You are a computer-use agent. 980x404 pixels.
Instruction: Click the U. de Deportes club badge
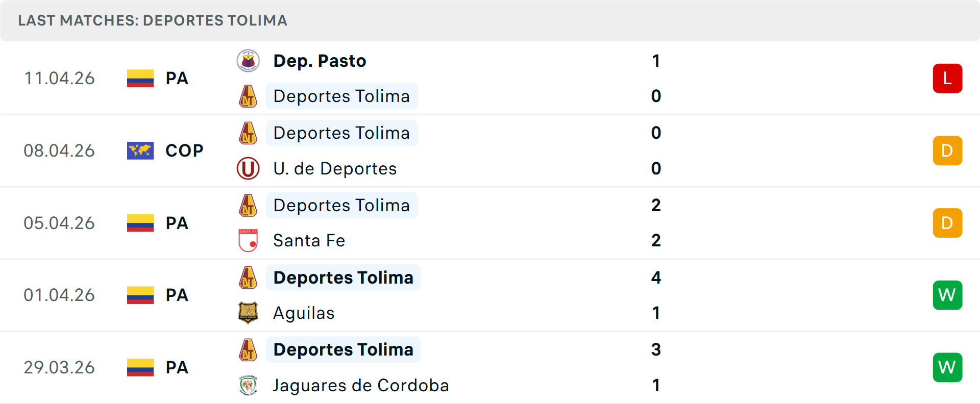(x=248, y=168)
